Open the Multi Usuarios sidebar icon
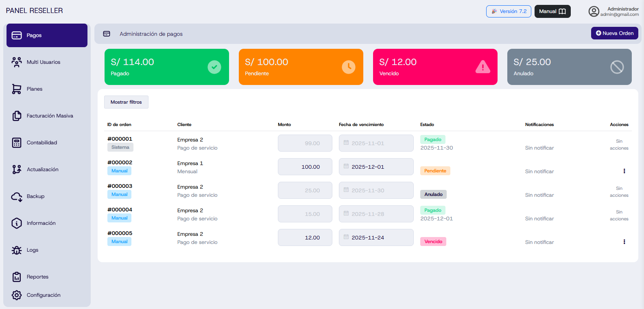 click(17, 62)
